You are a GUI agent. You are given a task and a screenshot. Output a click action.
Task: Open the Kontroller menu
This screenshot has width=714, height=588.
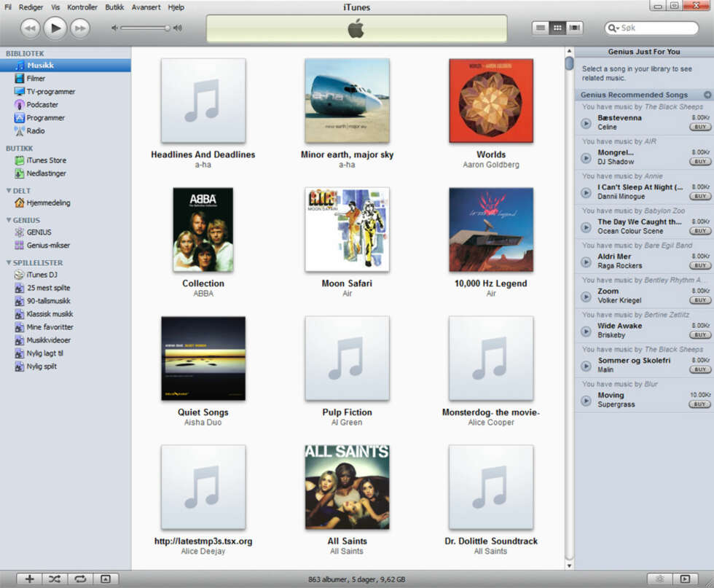click(82, 7)
